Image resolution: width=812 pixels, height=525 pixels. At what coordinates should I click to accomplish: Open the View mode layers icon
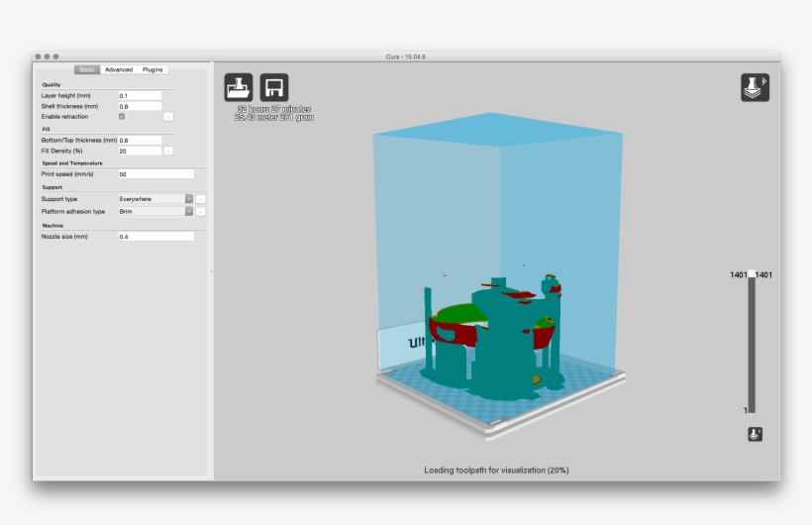(x=755, y=87)
